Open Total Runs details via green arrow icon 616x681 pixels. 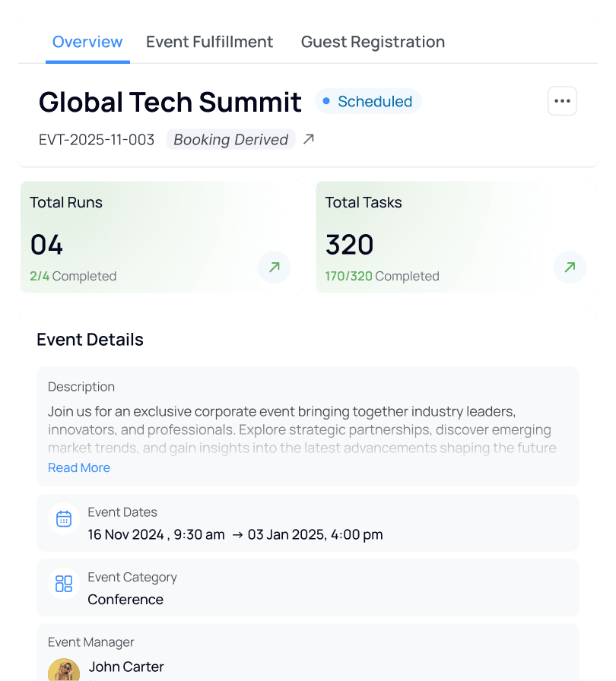pyautogui.click(x=274, y=268)
